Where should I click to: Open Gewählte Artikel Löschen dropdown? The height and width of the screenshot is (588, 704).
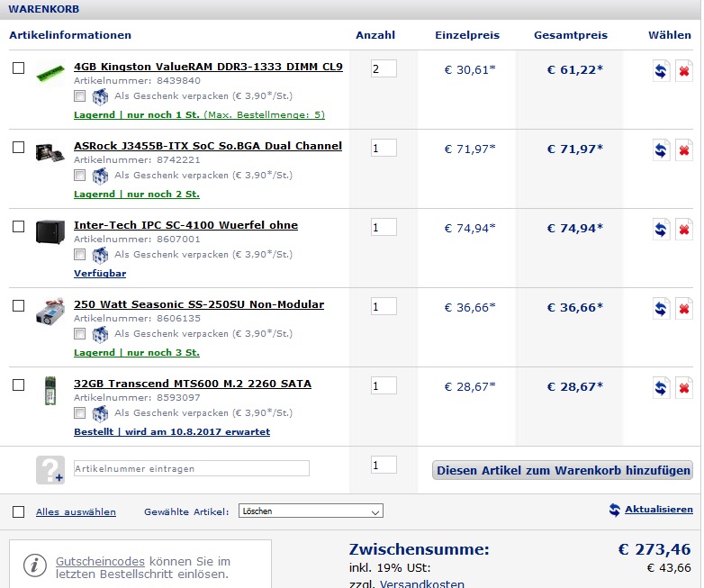(x=311, y=511)
